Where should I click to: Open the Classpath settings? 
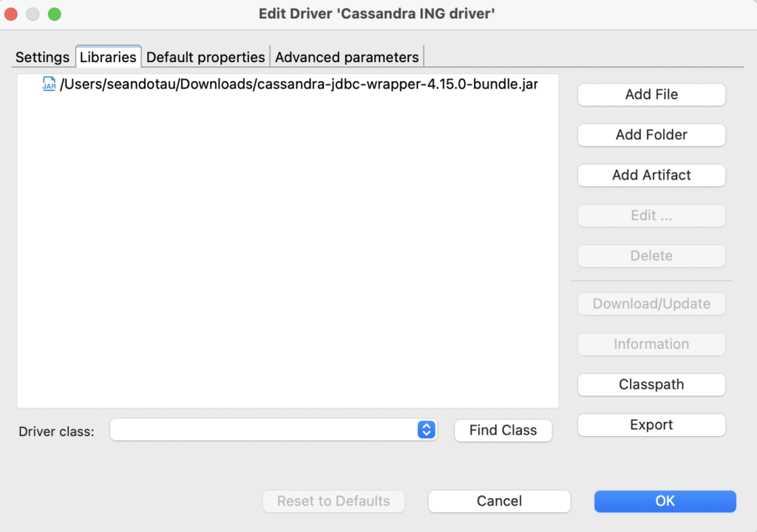[x=651, y=384]
